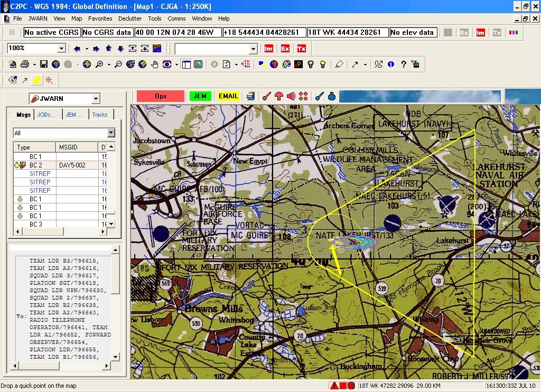Viewport: 541px width, 392px height.
Task: Click the help question mark icon
Action: 403,64
